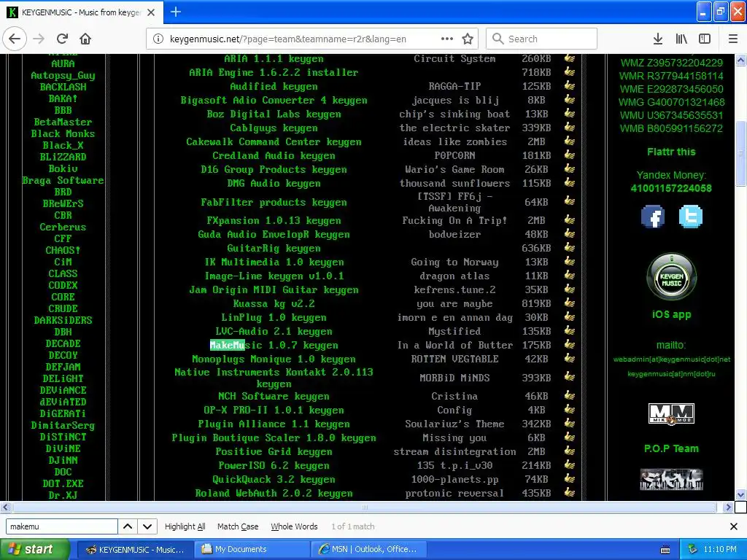Click download icon for Cablguys keygen
Screen dimensions: 747x560
(x=569, y=127)
